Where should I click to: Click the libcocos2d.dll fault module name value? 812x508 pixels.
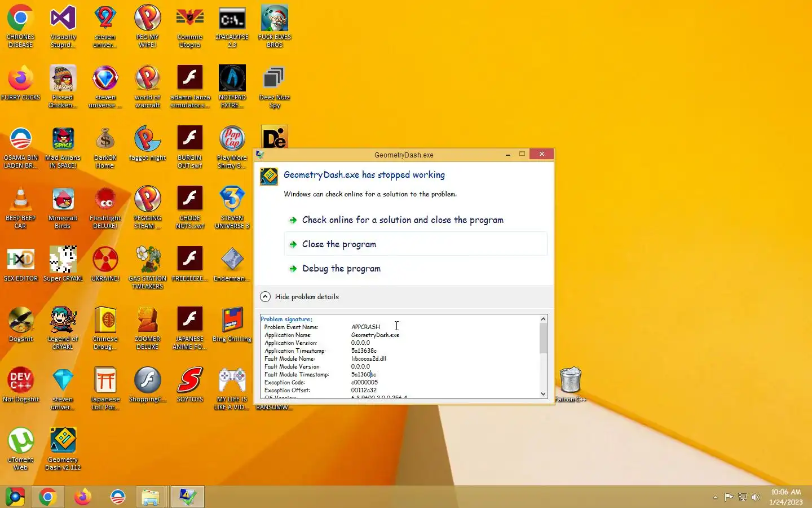point(369,358)
